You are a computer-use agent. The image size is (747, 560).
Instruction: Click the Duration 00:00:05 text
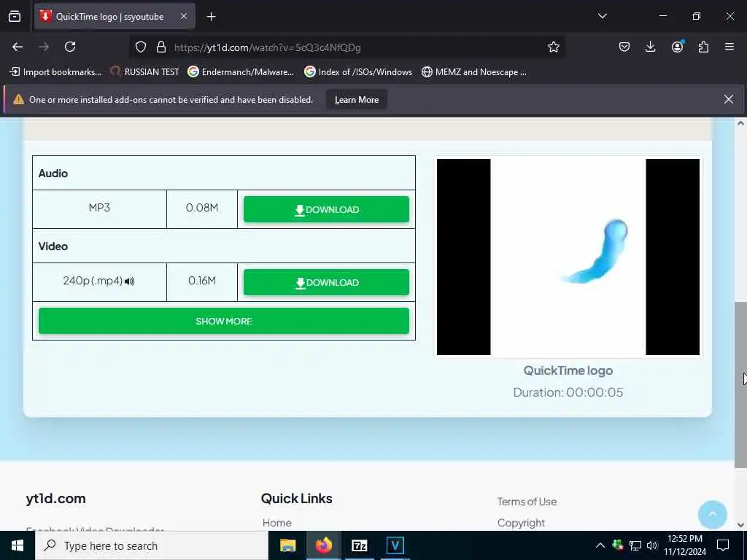click(x=568, y=392)
